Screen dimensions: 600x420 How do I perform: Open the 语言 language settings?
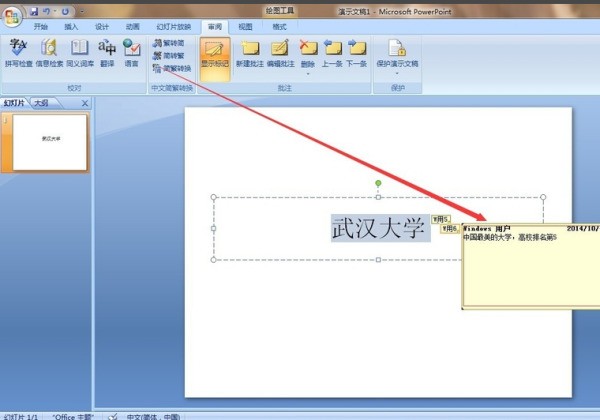132,53
